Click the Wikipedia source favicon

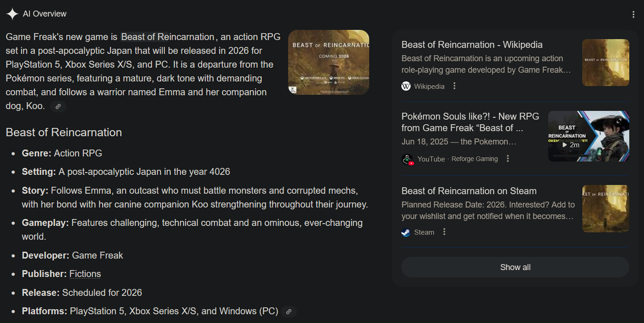[406, 86]
